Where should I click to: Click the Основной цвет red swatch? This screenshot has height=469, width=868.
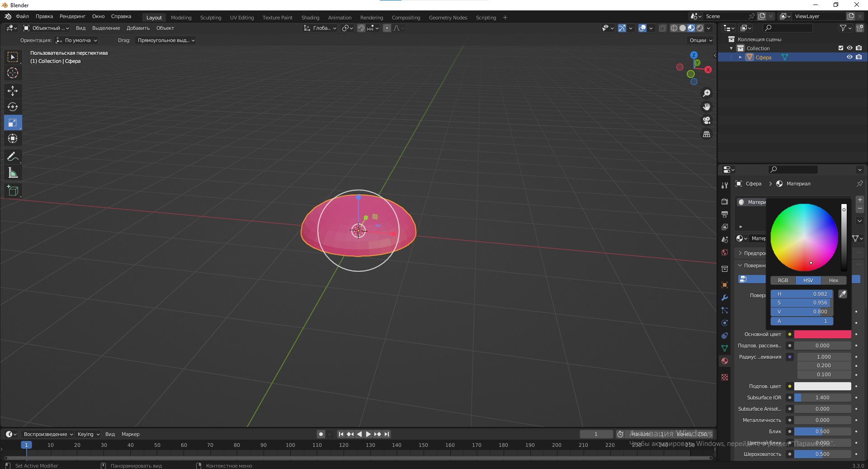click(822, 334)
